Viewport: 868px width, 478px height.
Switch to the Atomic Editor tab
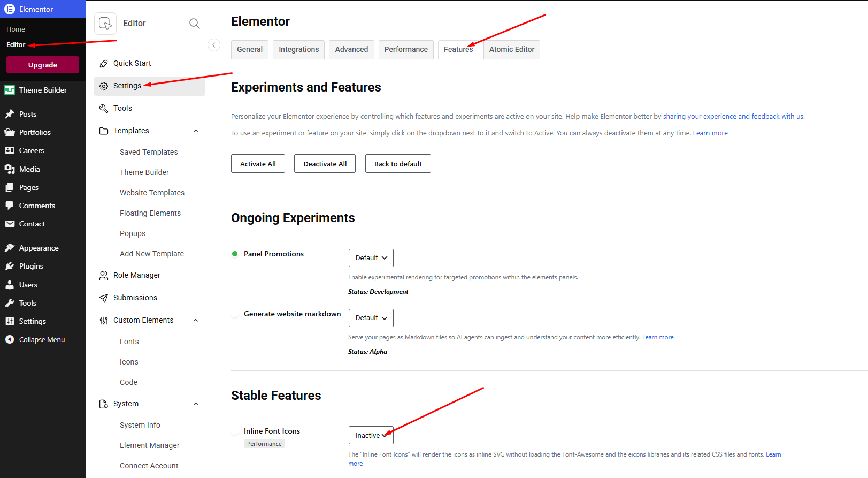[512, 49]
